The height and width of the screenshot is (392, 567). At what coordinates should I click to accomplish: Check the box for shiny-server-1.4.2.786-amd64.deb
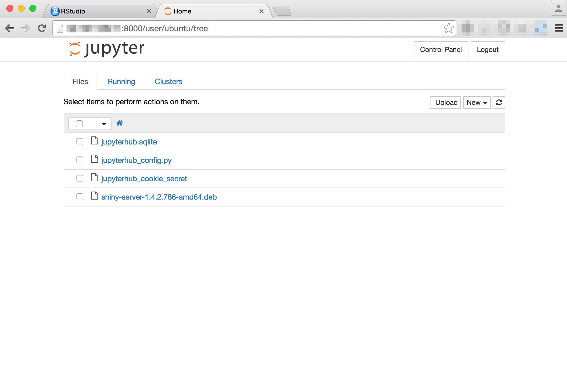tap(80, 197)
